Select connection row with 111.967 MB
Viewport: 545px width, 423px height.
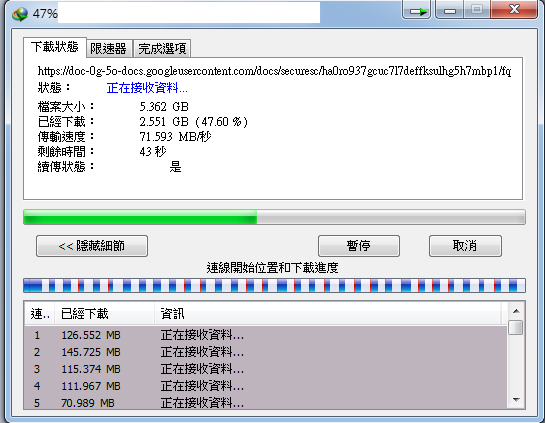click(x=266, y=386)
